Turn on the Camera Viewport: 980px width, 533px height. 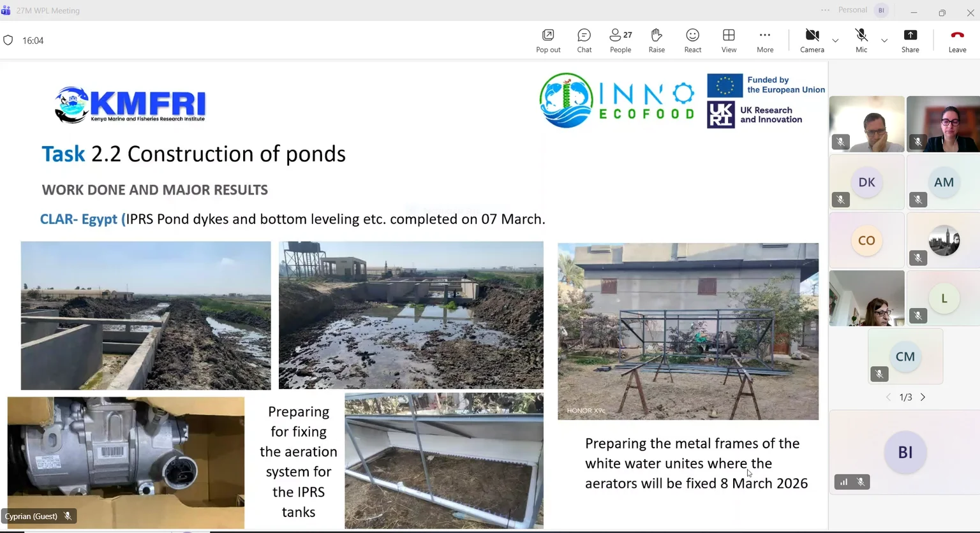812,41
